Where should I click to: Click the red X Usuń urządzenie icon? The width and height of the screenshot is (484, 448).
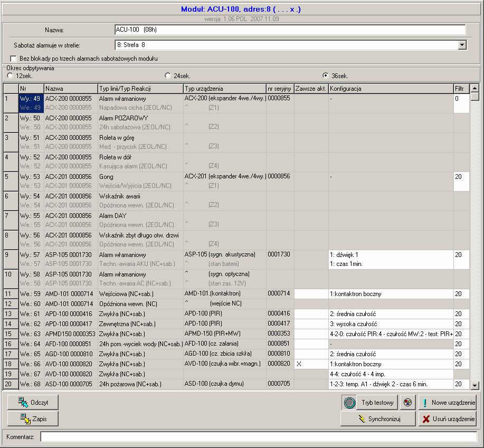coord(426,418)
